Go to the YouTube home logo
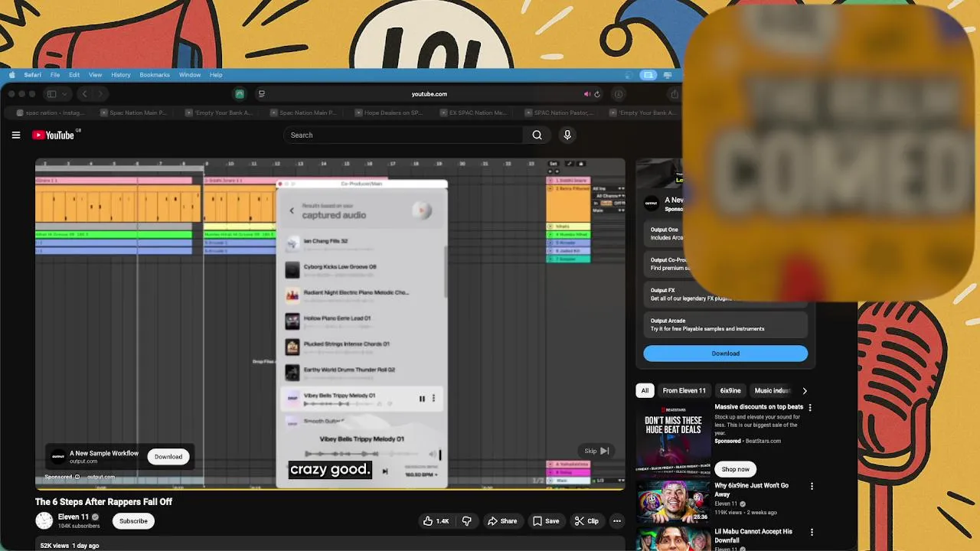Screen dimensions: 980x551 [54, 135]
